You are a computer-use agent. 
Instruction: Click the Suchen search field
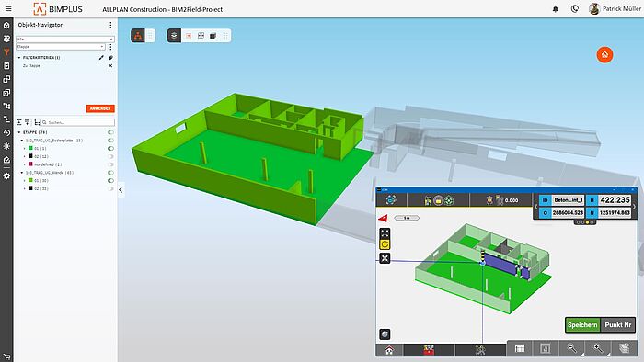coord(77,122)
